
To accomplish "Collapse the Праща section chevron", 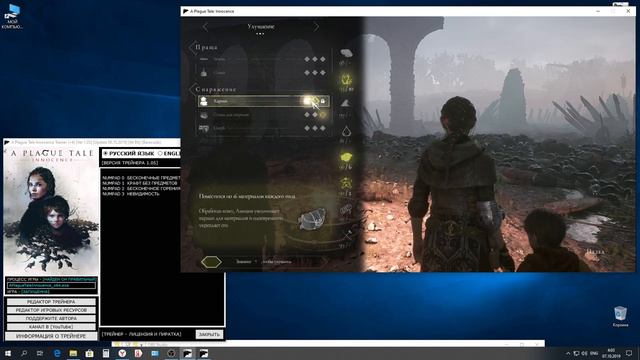I will tap(192, 47).
